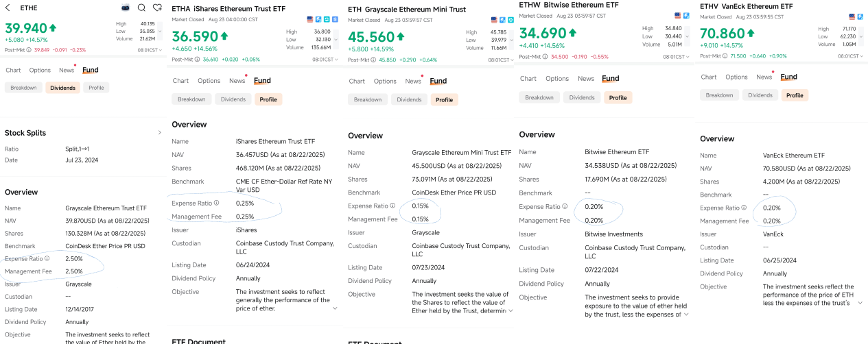Click ETHV price 70.860
Screen dimensions: 868x344
coord(722,34)
